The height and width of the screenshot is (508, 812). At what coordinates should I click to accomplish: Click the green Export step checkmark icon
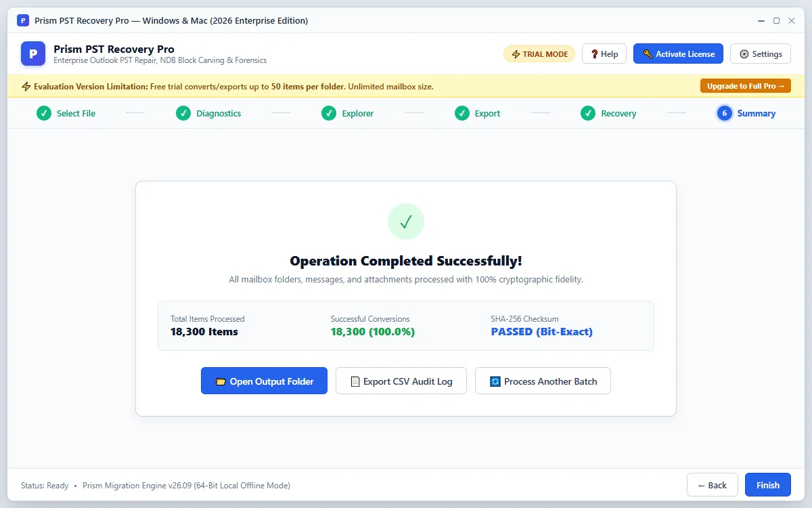click(462, 113)
